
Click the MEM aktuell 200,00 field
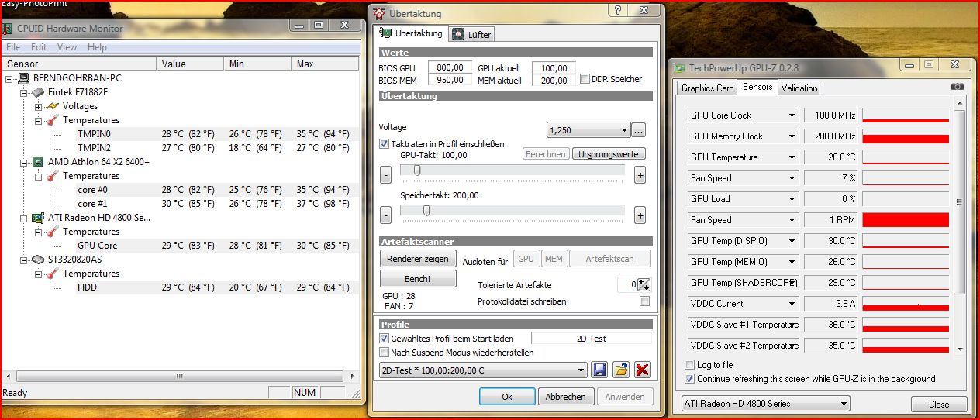point(554,80)
